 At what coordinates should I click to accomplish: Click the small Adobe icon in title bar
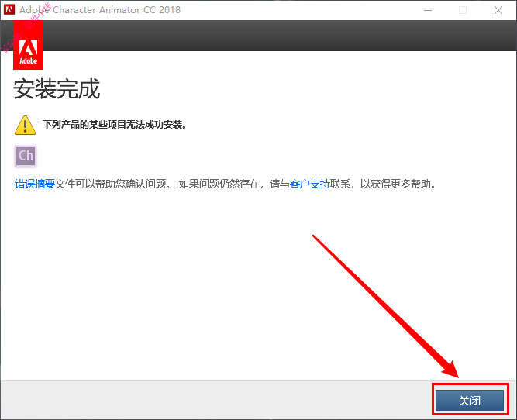click(x=9, y=9)
